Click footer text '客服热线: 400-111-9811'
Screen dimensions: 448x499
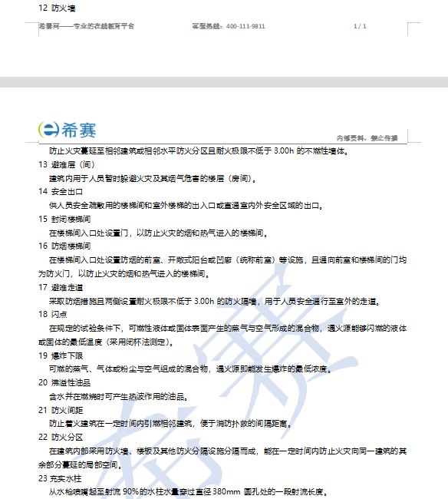click(x=229, y=26)
